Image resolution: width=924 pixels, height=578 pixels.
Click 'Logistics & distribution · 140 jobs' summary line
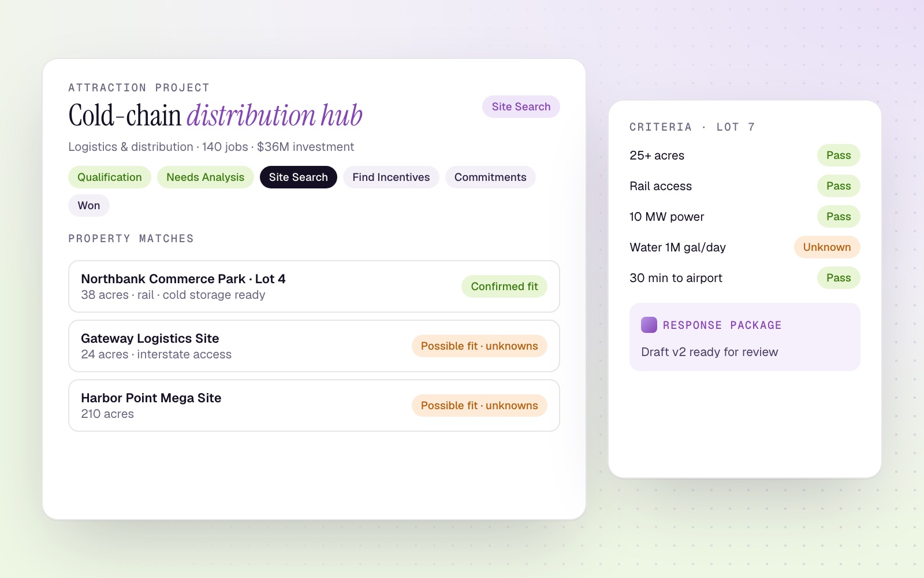tap(211, 147)
